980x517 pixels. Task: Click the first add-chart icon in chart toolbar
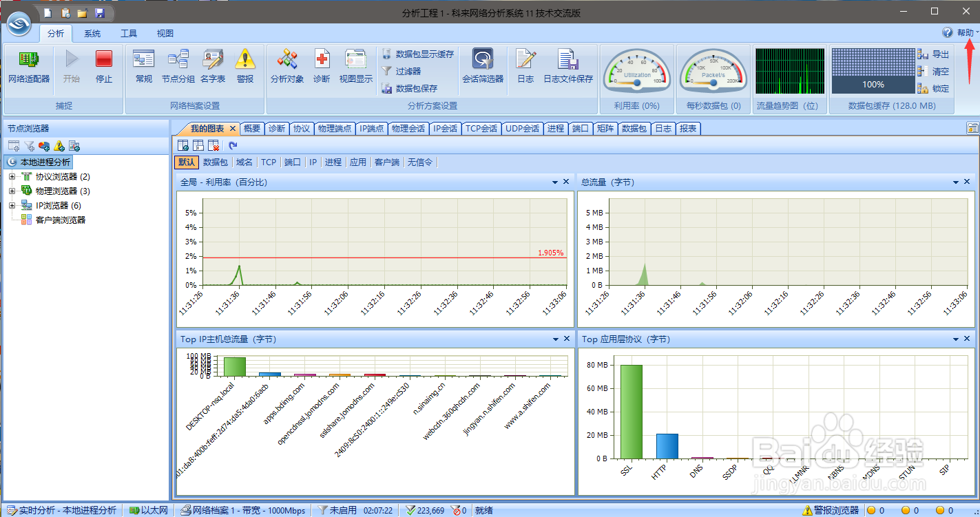(183, 145)
